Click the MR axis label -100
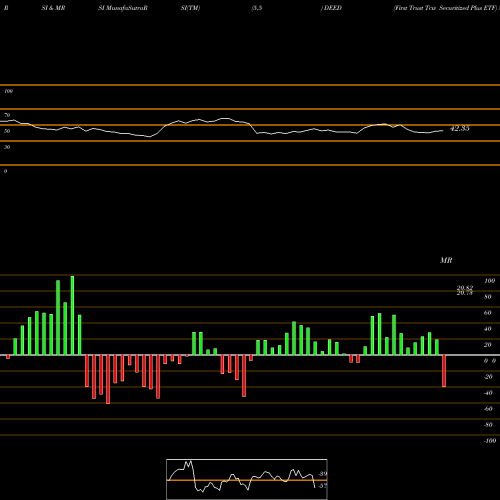The image size is (500, 500). click(490, 441)
